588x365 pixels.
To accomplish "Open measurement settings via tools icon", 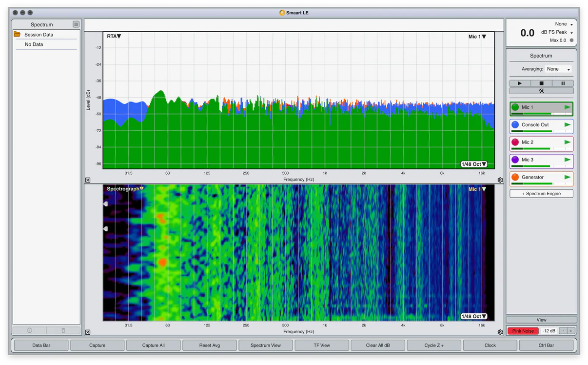I will [x=541, y=91].
